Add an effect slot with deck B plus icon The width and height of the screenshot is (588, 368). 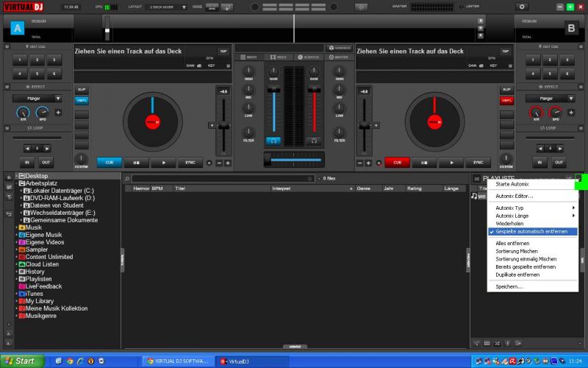[x=571, y=113]
